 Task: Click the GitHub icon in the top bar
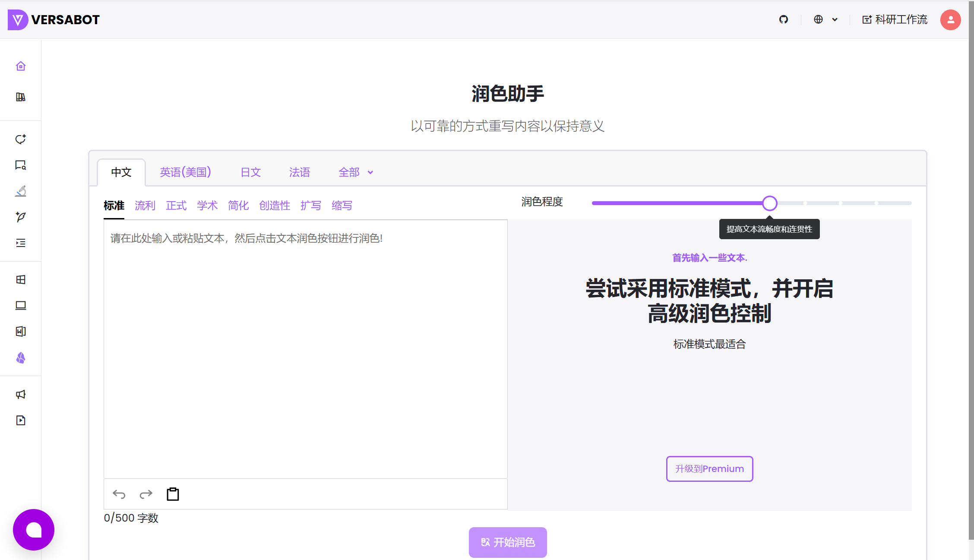tap(784, 19)
